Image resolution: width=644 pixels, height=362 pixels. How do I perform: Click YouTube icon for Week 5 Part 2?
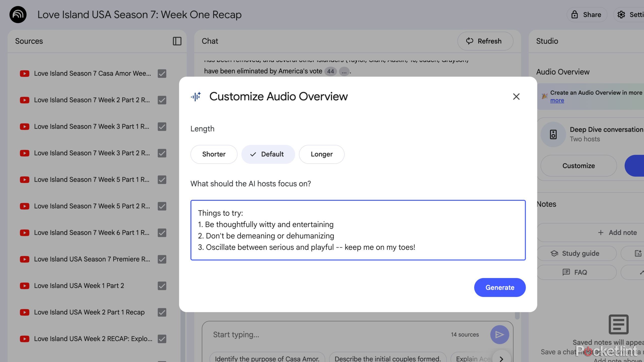[24, 206]
